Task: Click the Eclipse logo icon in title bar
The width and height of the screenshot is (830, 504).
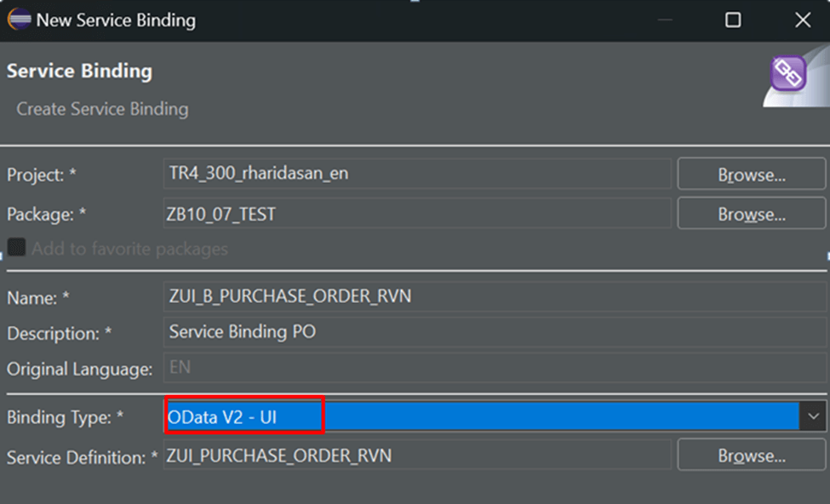Action: click(x=19, y=20)
